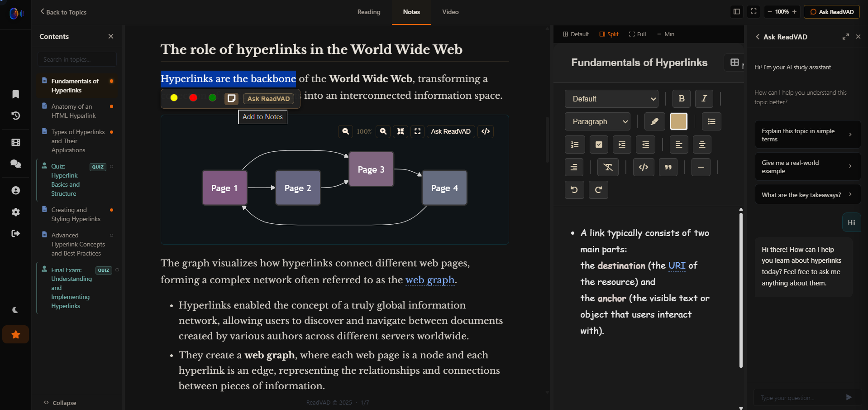868x410 pixels.
Task: Insert a horizontal rule
Action: [x=701, y=167]
